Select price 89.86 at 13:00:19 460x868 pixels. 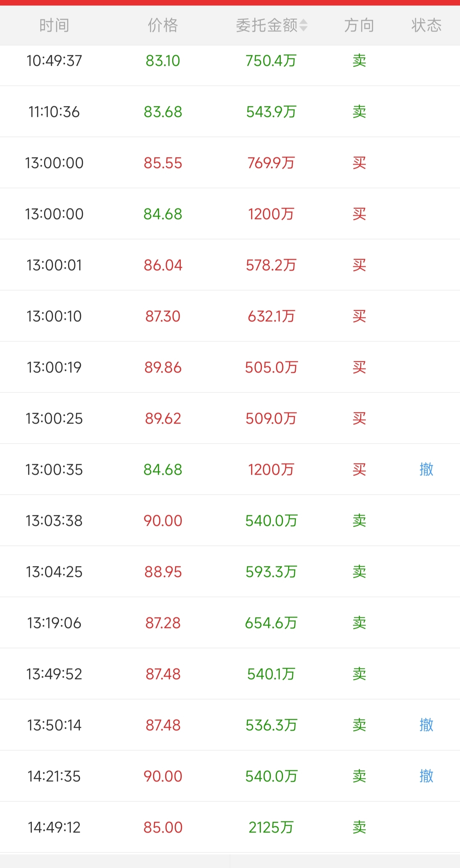click(163, 367)
